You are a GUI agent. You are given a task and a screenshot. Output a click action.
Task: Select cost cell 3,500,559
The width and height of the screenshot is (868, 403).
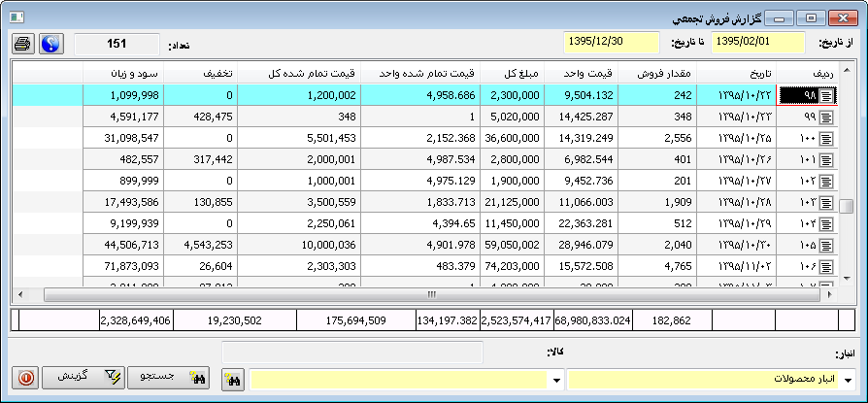tap(299, 203)
